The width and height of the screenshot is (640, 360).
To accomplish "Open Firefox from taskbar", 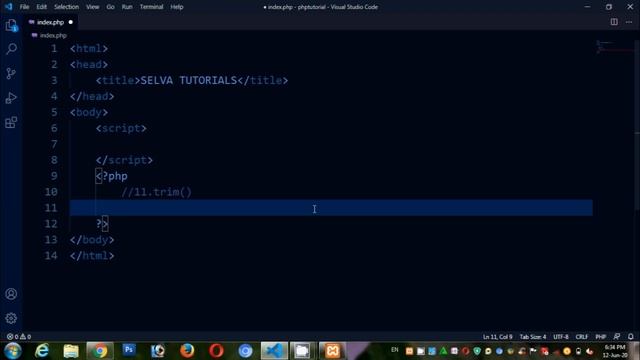I will [187, 351].
